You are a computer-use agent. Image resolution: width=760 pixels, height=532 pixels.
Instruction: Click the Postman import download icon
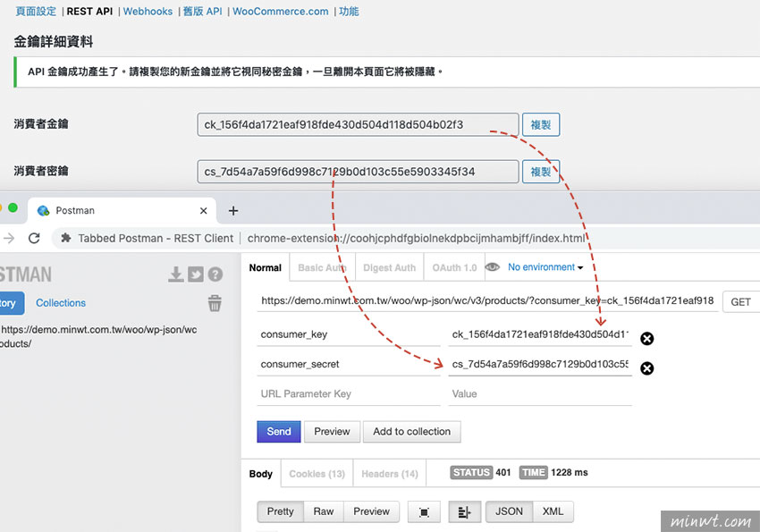click(176, 274)
